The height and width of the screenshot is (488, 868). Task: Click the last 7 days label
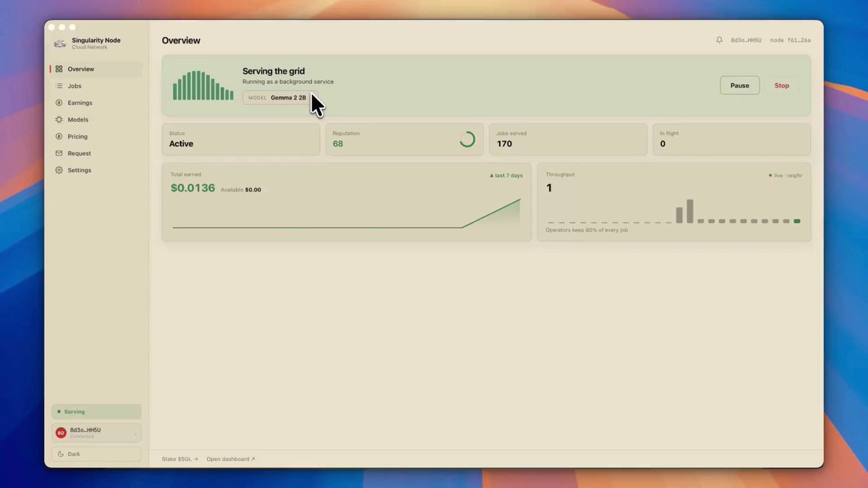(x=506, y=176)
